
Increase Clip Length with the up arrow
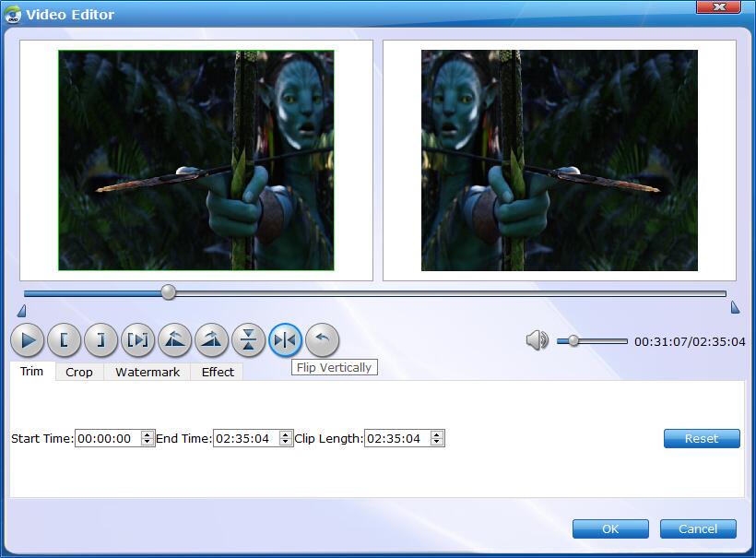click(x=437, y=434)
